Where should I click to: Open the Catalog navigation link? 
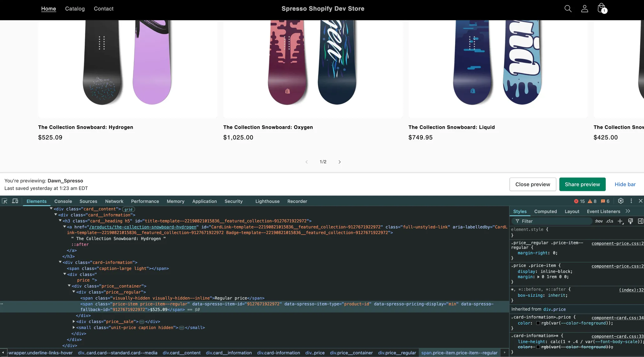tap(75, 9)
